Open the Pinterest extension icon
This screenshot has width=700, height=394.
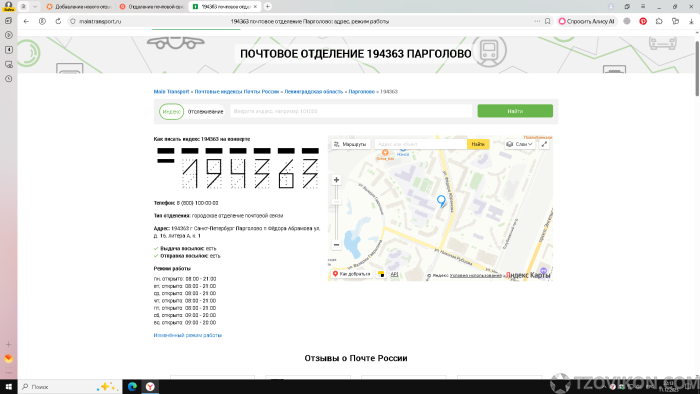(x=643, y=21)
